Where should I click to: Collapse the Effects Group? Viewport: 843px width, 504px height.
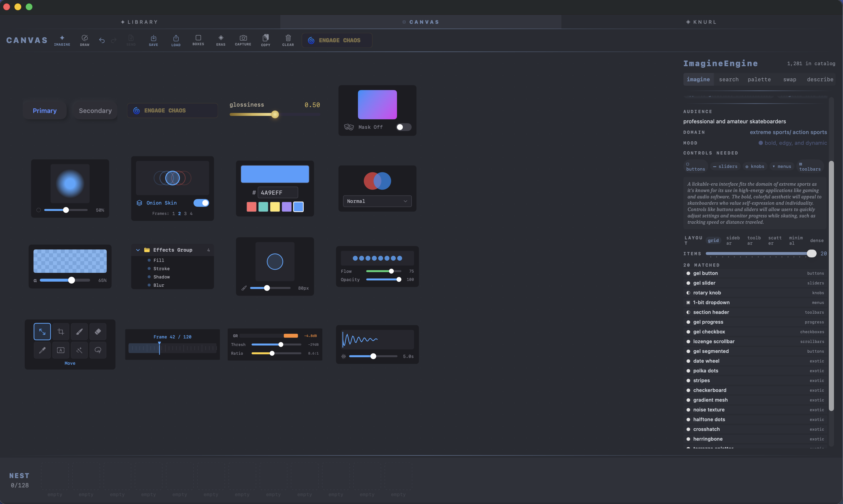pyautogui.click(x=138, y=250)
